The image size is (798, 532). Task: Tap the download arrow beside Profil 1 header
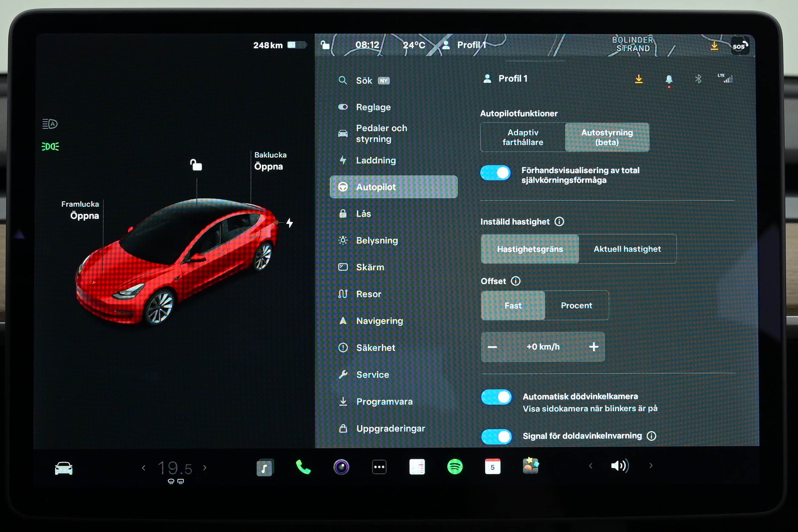[x=638, y=79]
